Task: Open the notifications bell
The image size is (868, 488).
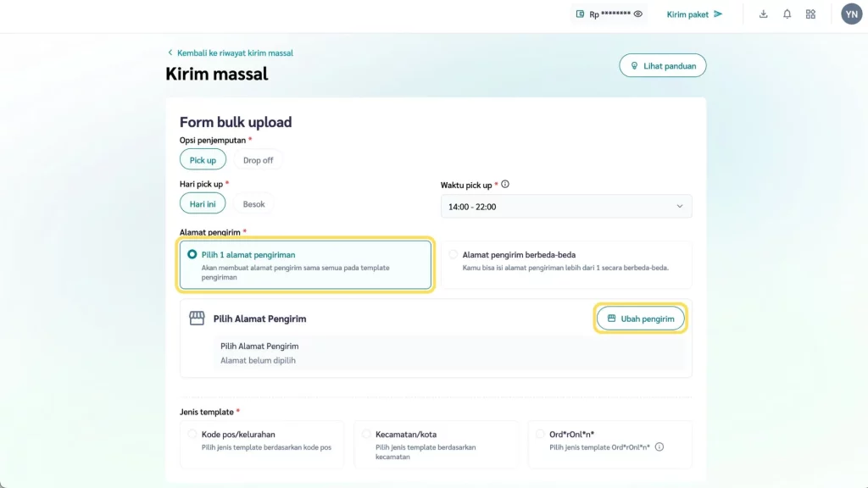Action: point(787,14)
